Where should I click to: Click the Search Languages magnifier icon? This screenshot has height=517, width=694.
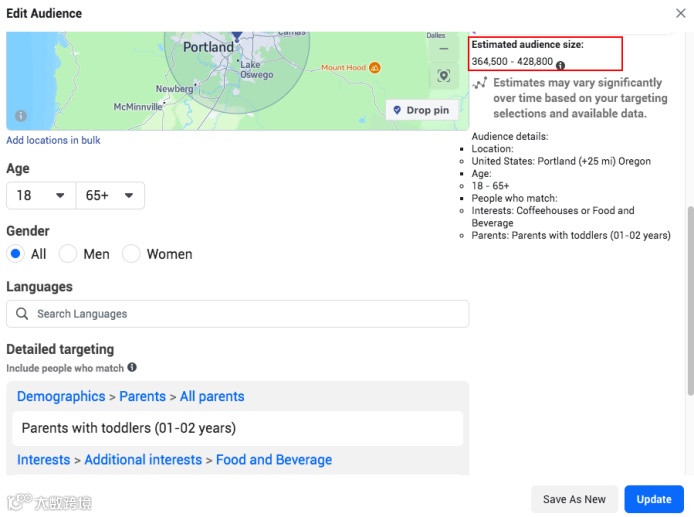[22, 314]
